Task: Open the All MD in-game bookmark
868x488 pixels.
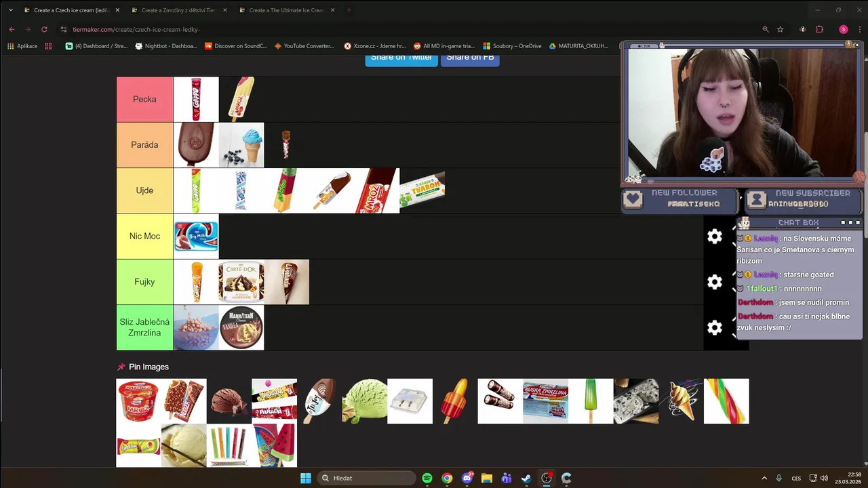Action: pos(444,46)
